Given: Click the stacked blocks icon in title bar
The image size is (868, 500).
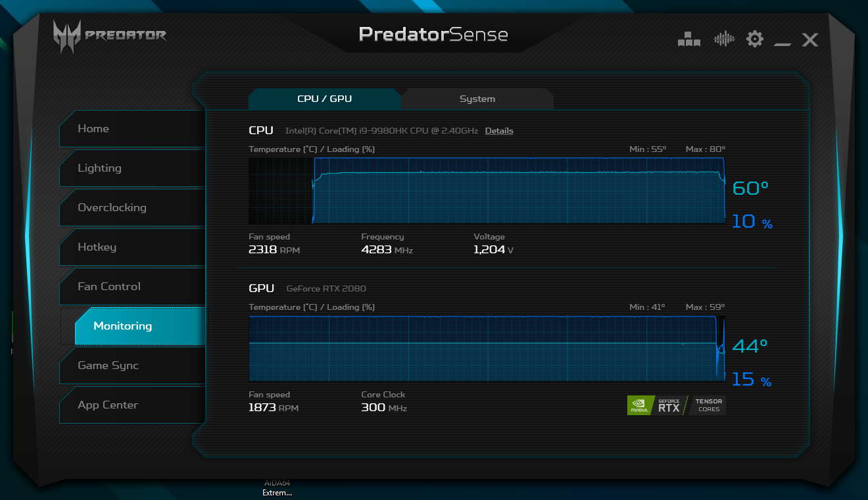Looking at the screenshot, I should (689, 39).
